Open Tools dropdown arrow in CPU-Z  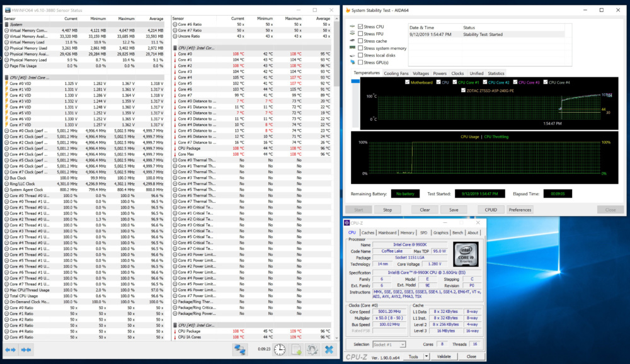point(427,356)
